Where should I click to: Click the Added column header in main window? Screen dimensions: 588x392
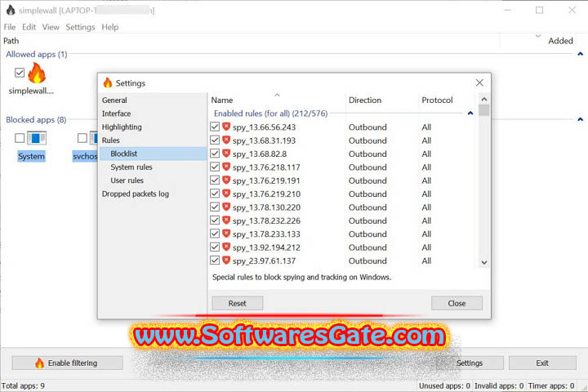(560, 41)
